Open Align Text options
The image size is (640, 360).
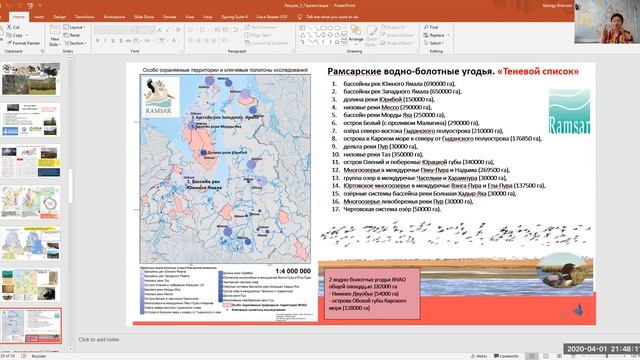point(258,35)
